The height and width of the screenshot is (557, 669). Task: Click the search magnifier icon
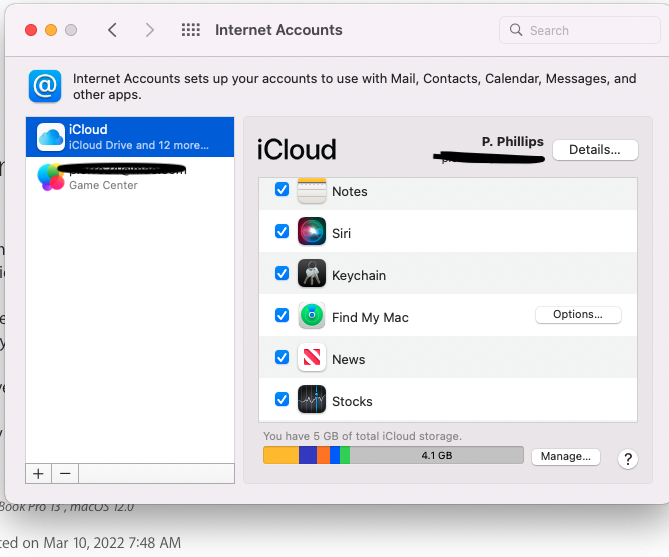(x=516, y=30)
